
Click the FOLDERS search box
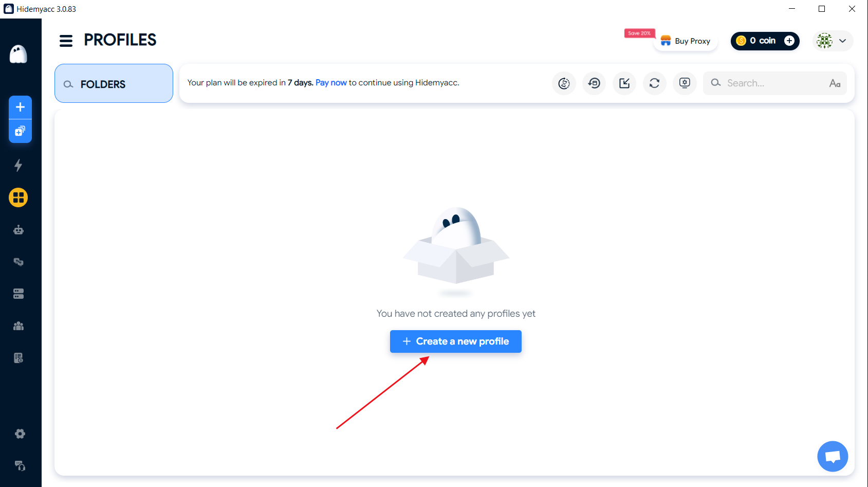pyautogui.click(x=114, y=84)
